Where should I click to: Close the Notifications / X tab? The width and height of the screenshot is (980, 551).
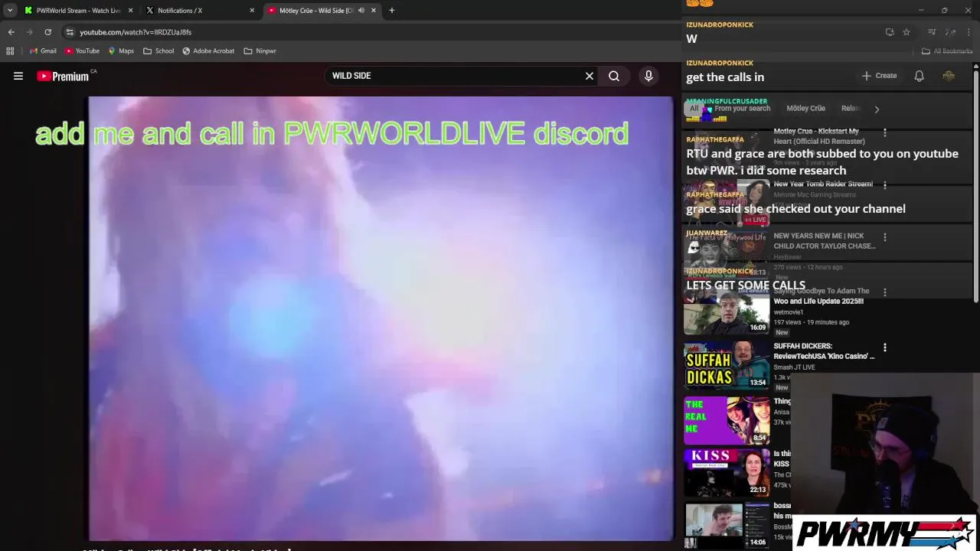click(x=252, y=10)
